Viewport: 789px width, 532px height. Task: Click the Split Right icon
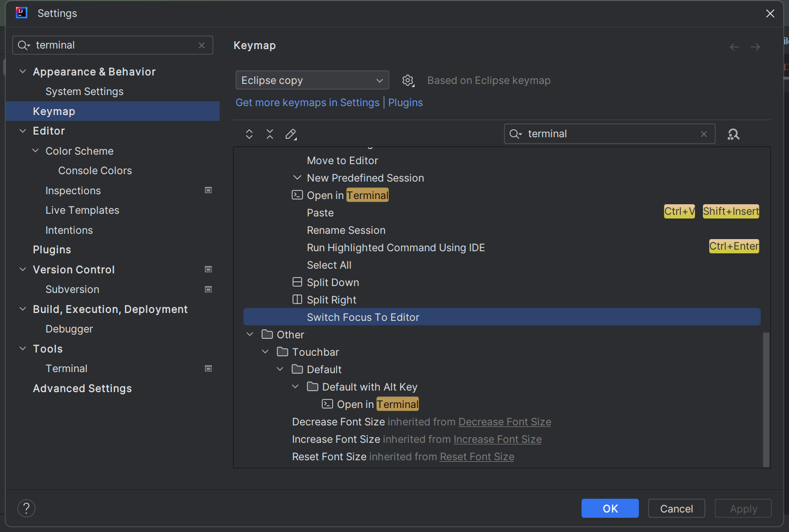(x=297, y=299)
